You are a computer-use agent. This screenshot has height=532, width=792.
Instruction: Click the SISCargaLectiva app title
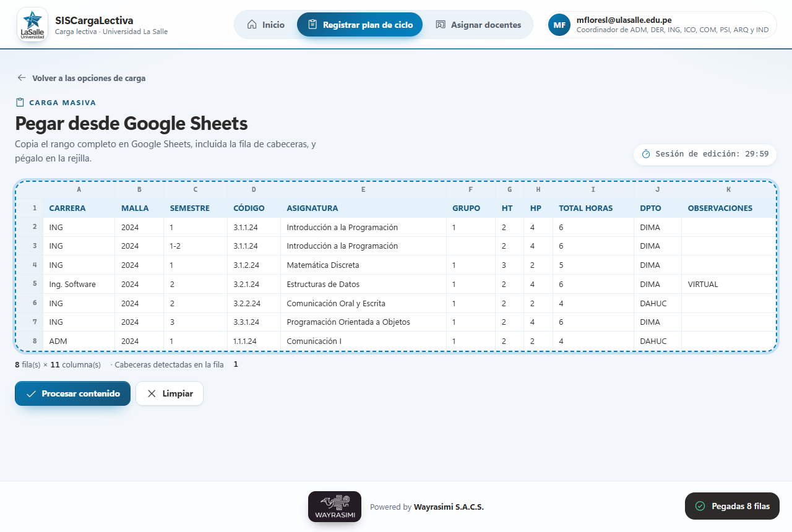click(x=94, y=20)
